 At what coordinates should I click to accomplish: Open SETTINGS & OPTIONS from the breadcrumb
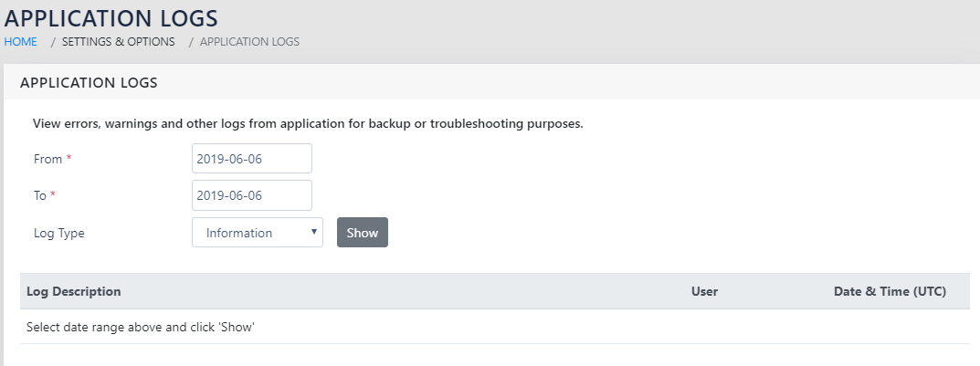(118, 41)
